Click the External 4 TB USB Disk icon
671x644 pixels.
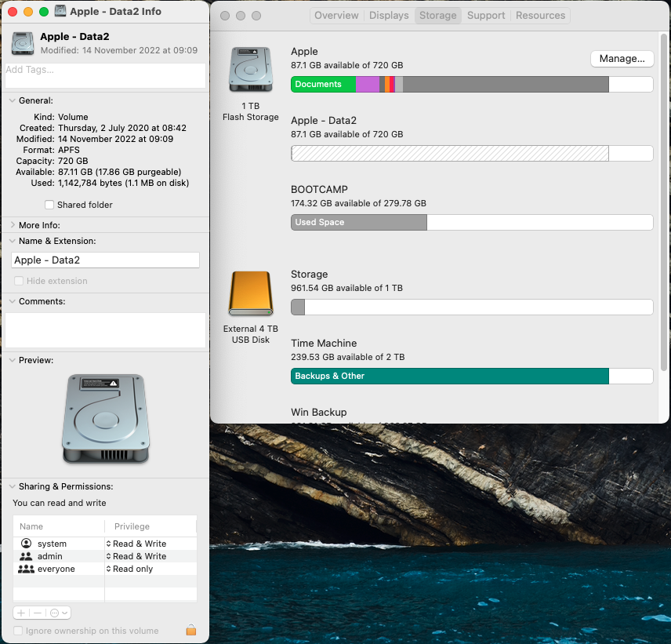click(x=250, y=293)
